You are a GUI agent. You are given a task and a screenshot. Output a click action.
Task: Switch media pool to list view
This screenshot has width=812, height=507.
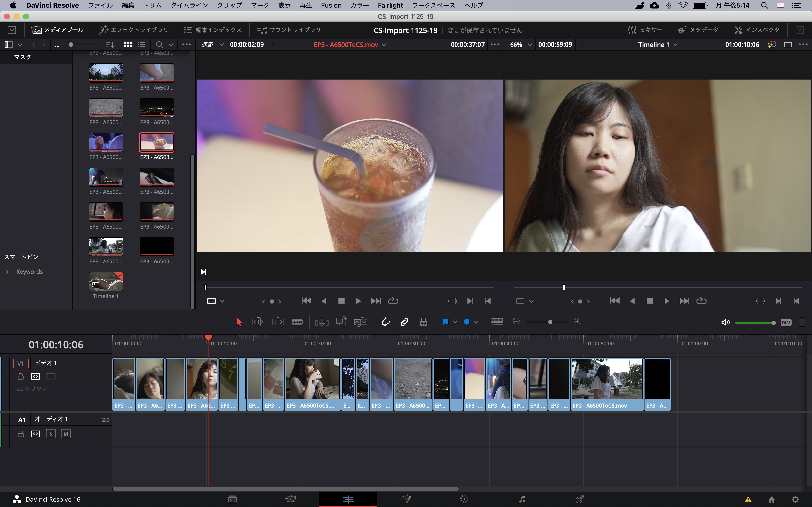tap(142, 45)
